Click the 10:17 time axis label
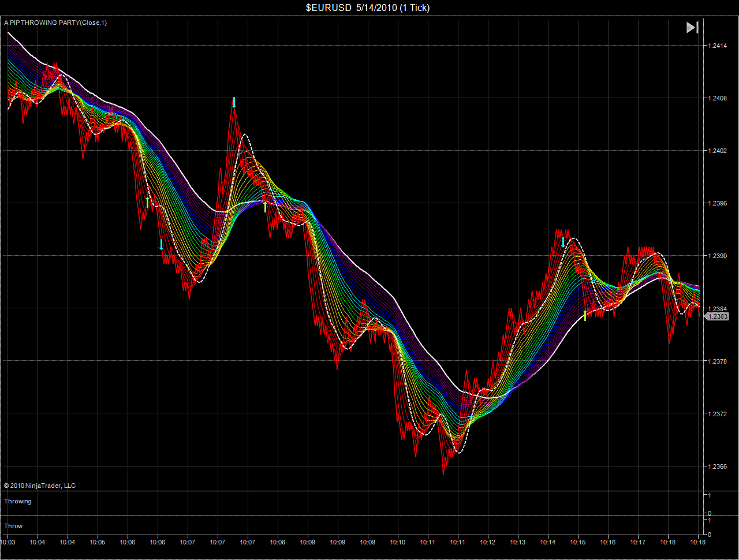The width and height of the screenshot is (739, 560). coord(638,542)
